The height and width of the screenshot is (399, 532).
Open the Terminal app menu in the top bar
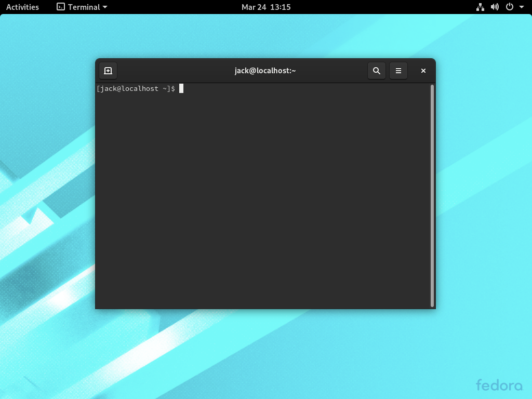[x=82, y=7]
